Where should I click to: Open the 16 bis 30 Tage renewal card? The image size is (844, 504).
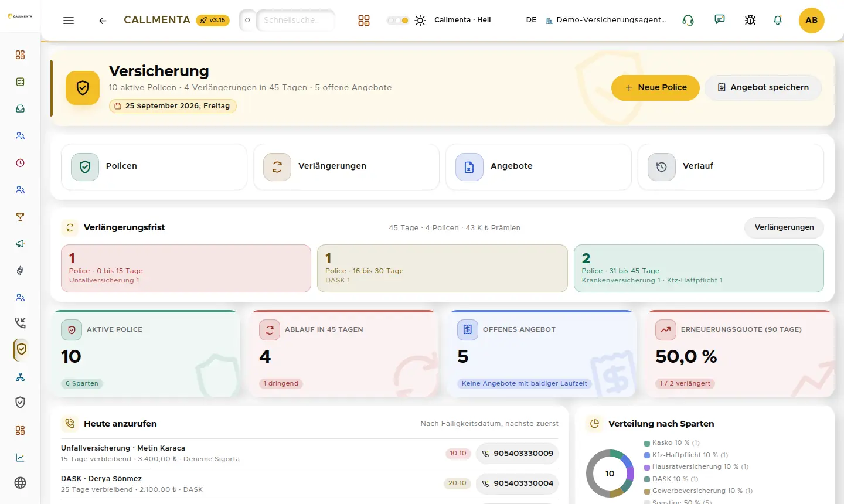pos(443,268)
